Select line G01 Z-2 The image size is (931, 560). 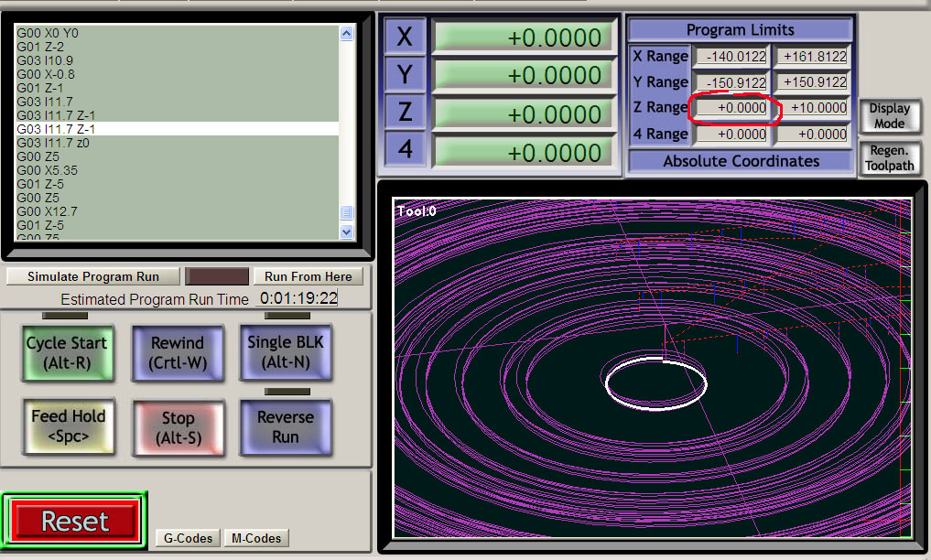point(40,47)
